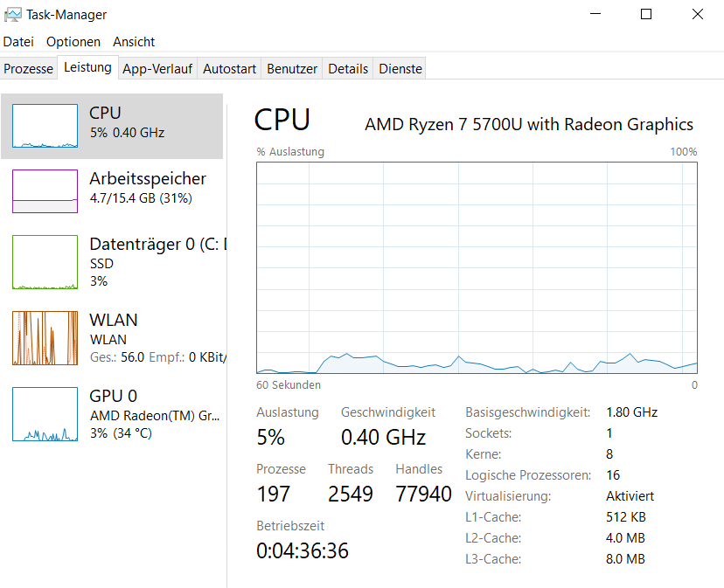Select the Leistung tab
This screenshot has height=588, width=724.
pyautogui.click(x=87, y=67)
